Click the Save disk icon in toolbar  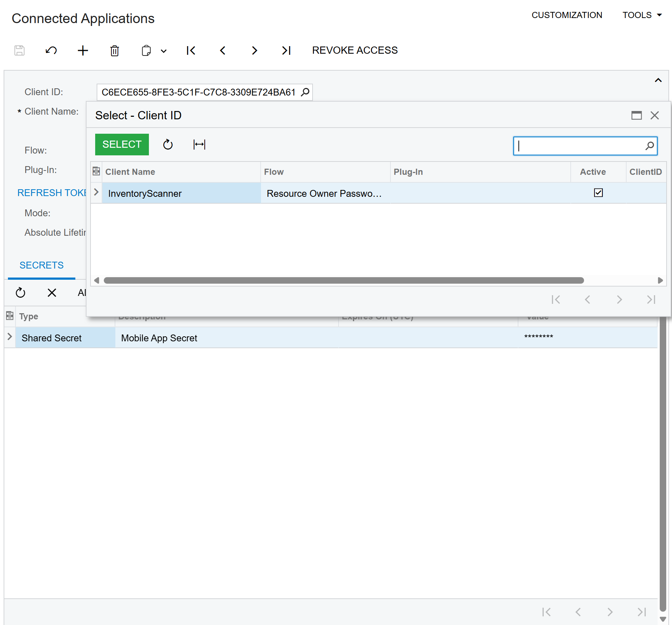pos(19,50)
